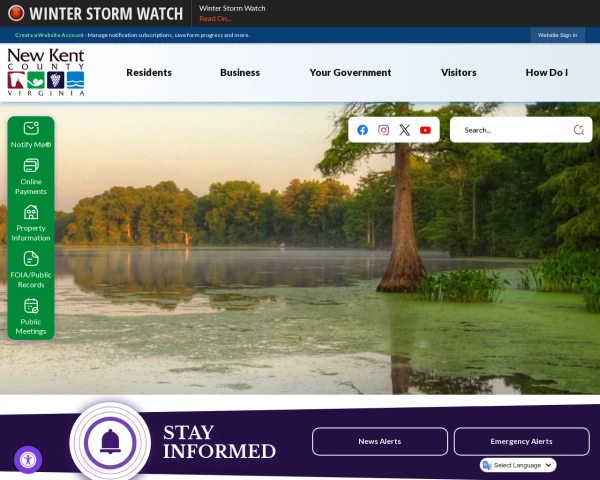Click the New Kent County logo

pyautogui.click(x=46, y=72)
